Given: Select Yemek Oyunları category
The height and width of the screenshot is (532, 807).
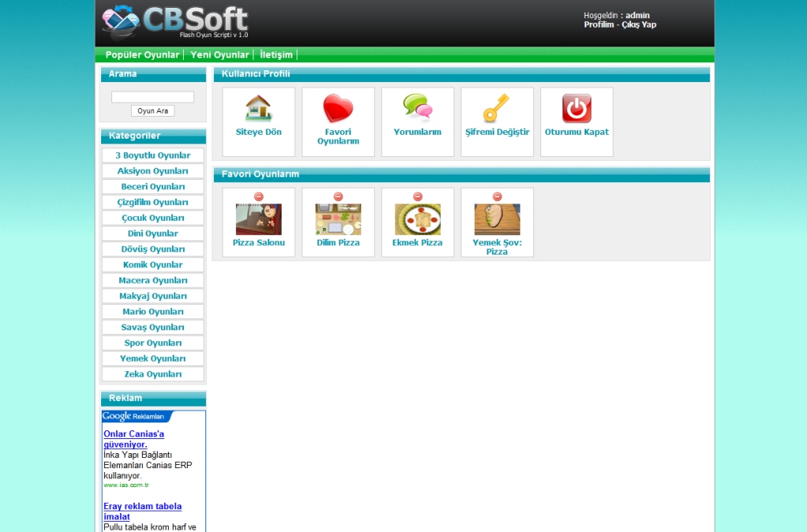Looking at the screenshot, I should pos(153,359).
